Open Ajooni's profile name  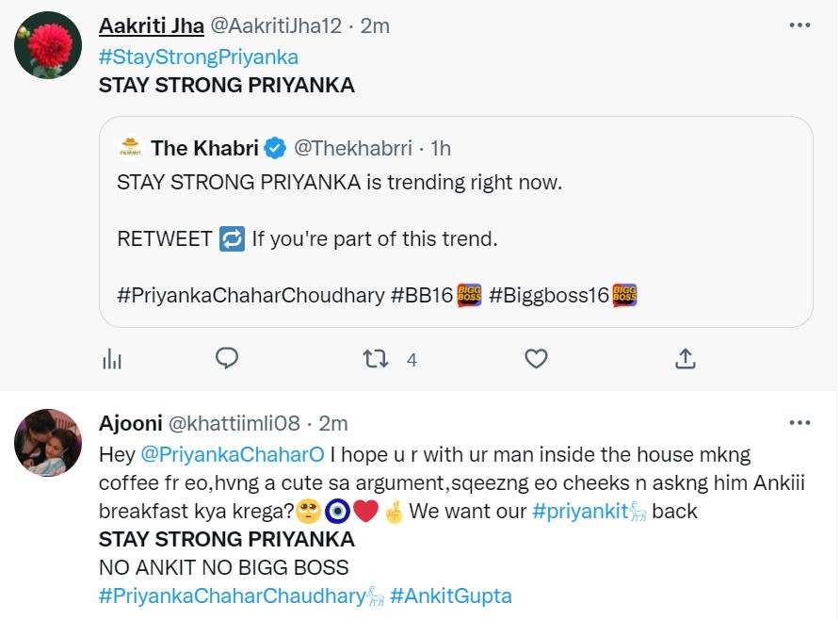coord(130,423)
